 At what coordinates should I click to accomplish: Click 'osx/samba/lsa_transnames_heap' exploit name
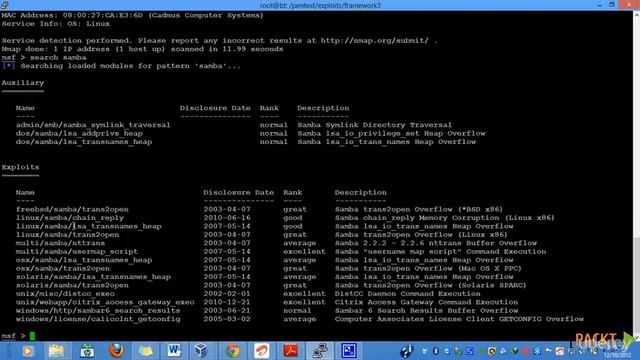pyautogui.click(x=84, y=260)
